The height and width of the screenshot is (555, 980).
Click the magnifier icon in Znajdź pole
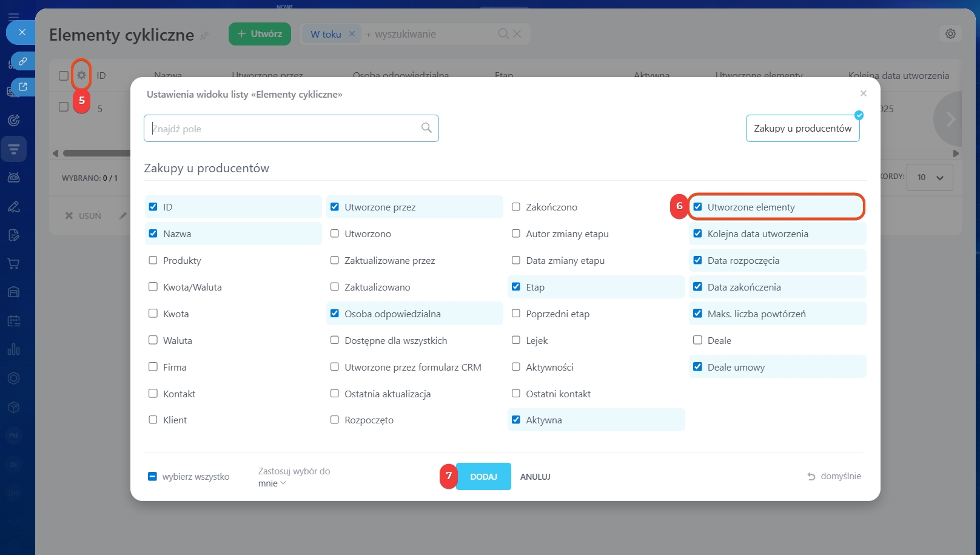tap(426, 128)
